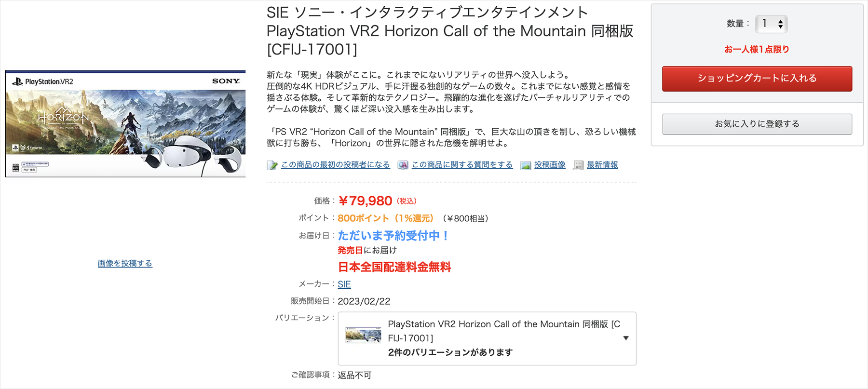This screenshot has height=389, width=868.
Task: Click the PlayStation VR2 logo on the box image
Action: [43, 81]
